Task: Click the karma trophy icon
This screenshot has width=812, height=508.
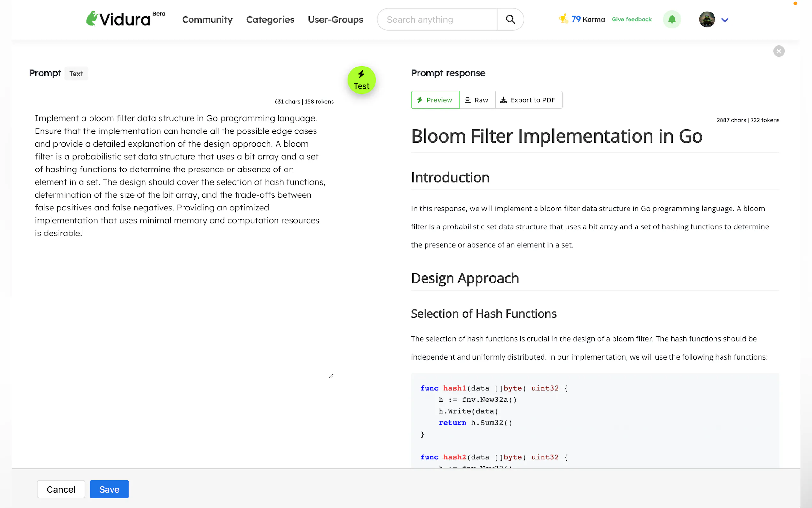Action: [x=563, y=19]
